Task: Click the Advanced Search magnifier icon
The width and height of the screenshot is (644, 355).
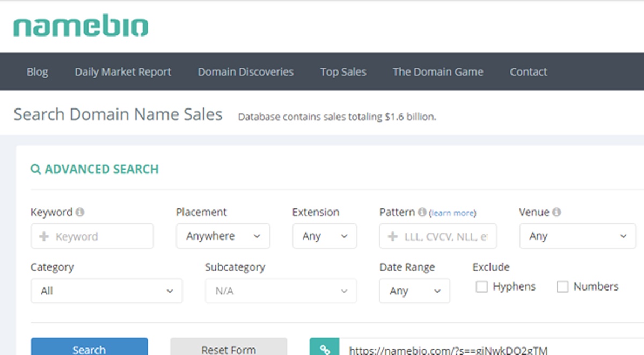Action: 35,170
